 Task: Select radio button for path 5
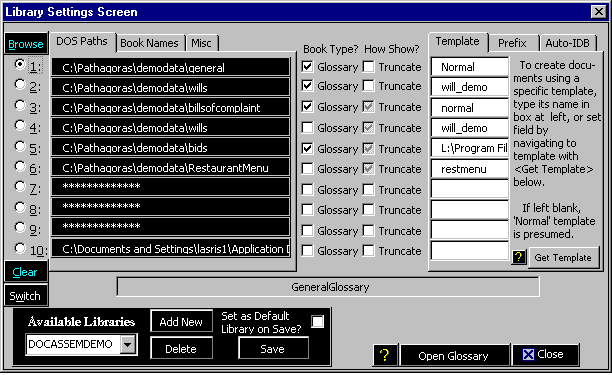[x=20, y=146]
